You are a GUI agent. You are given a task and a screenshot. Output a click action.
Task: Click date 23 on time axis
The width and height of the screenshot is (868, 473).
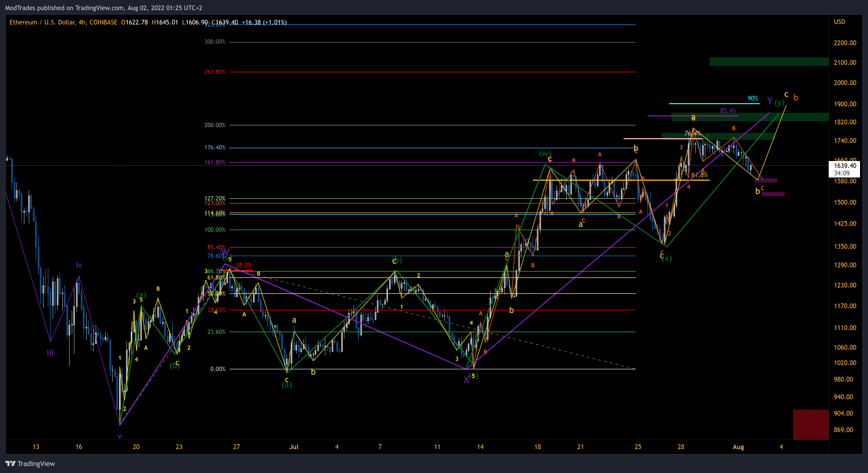pyautogui.click(x=179, y=447)
